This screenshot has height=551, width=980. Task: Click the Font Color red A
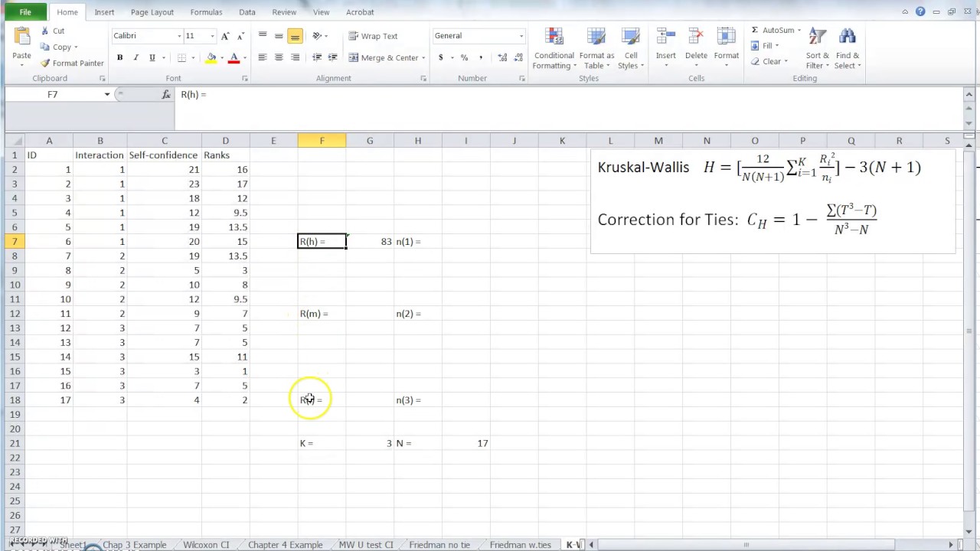pos(234,57)
